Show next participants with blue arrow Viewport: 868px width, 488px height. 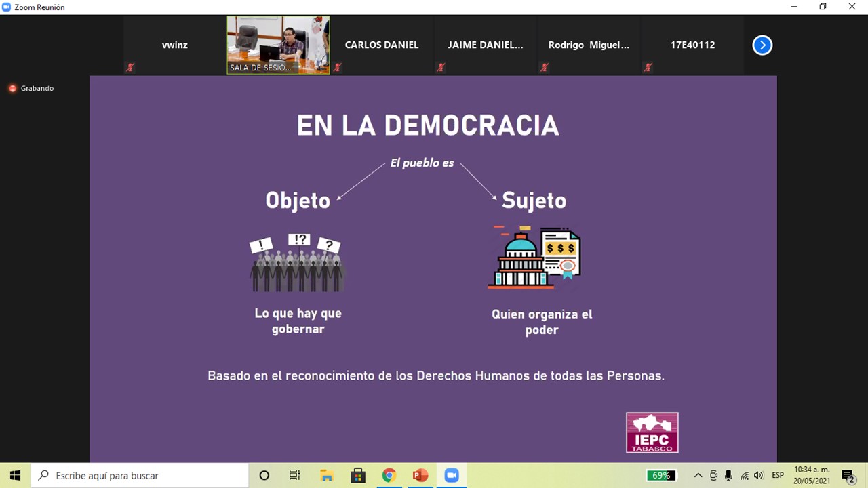coord(762,45)
